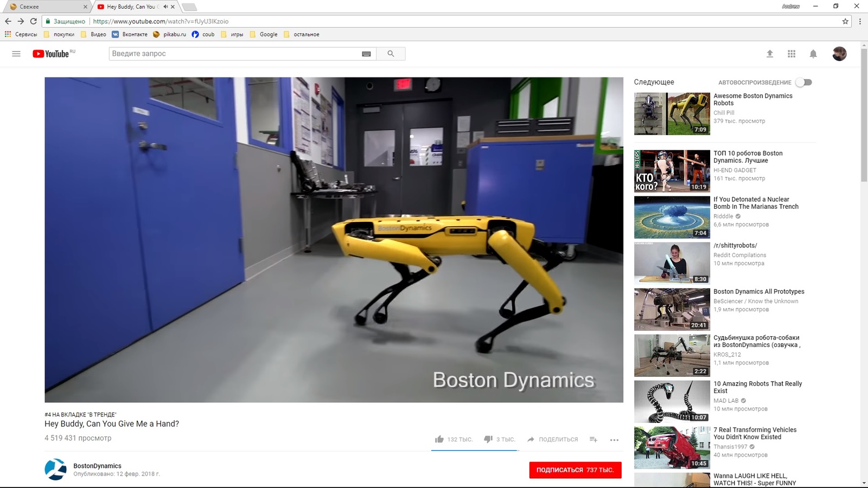868x488 pixels.
Task: Select the Hey Buddy, Can You tab
Action: tap(136, 7)
